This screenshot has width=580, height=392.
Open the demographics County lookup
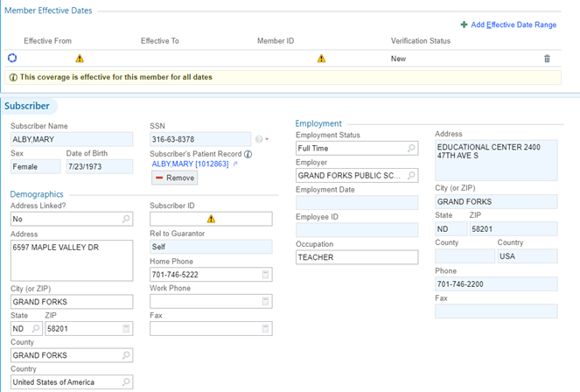click(x=126, y=355)
